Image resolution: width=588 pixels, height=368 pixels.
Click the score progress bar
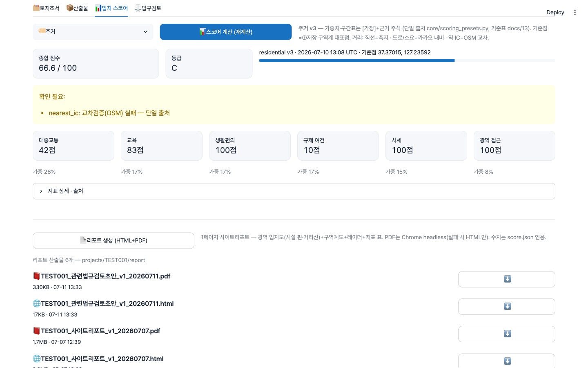407,61
